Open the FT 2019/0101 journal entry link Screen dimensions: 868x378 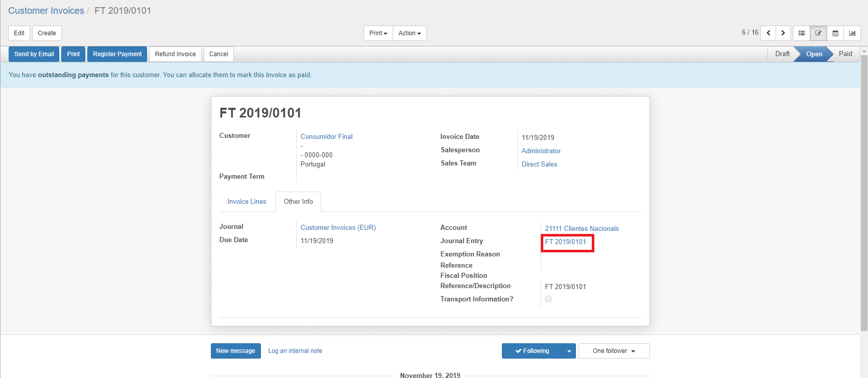(566, 242)
